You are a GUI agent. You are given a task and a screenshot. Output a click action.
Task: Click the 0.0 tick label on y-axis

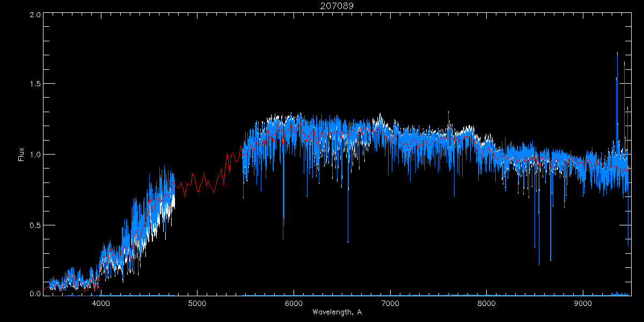tap(35, 294)
